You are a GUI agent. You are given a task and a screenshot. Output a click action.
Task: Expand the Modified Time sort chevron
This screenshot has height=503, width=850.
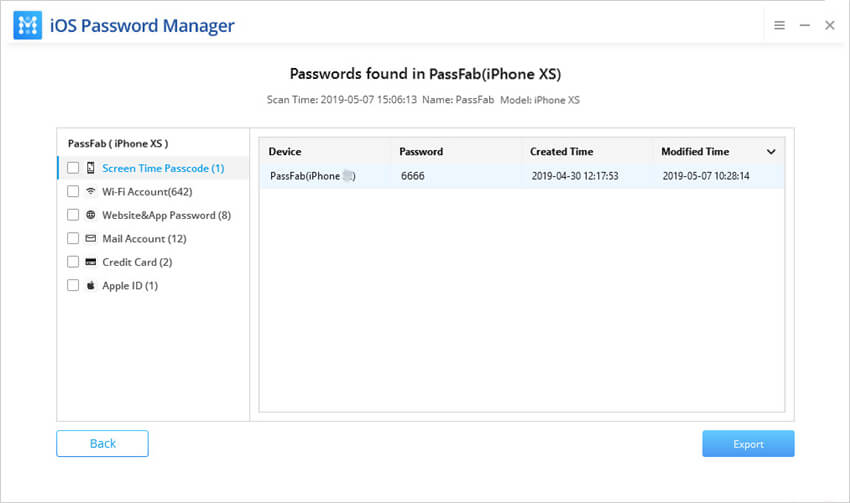pyautogui.click(x=771, y=152)
